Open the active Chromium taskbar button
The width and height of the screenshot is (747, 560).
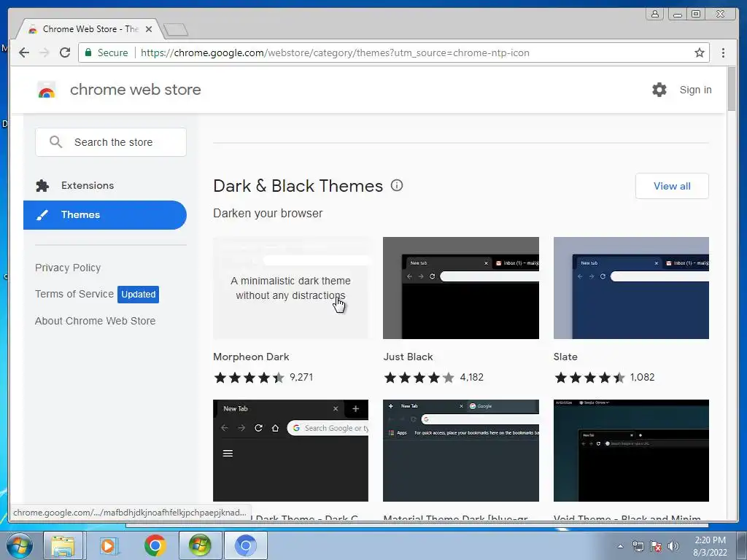(245, 545)
